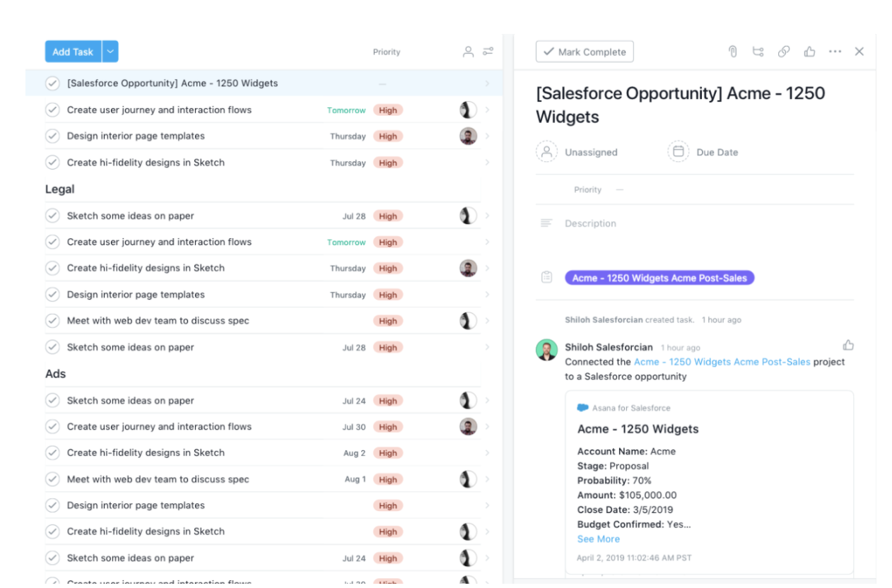892x588 pixels.
Task: Click the Priority column header
Action: 387,52
